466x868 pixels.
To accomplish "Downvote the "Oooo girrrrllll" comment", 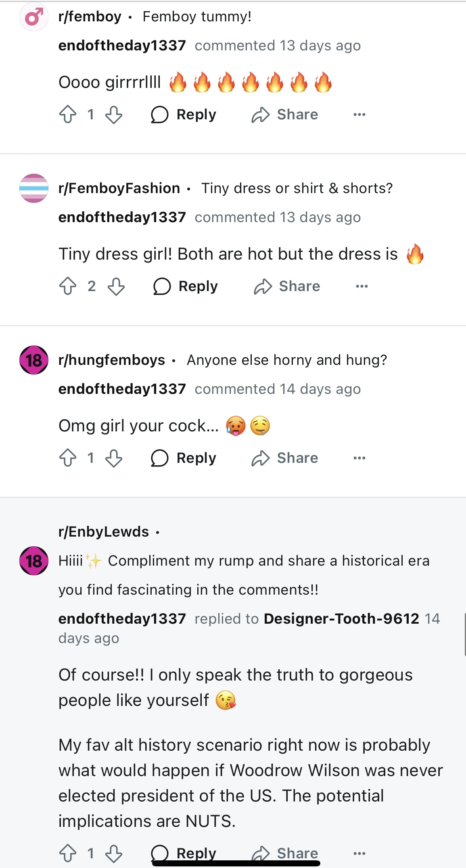I will click(114, 114).
